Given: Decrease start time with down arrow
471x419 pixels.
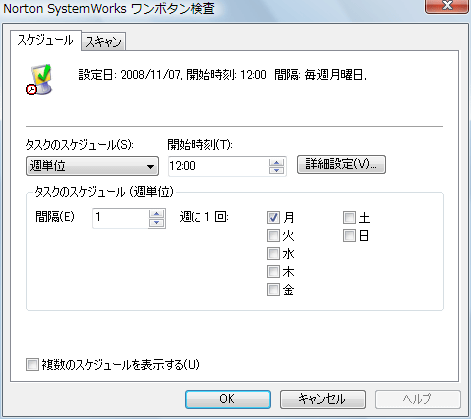Looking at the screenshot, I should click(276, 170).
